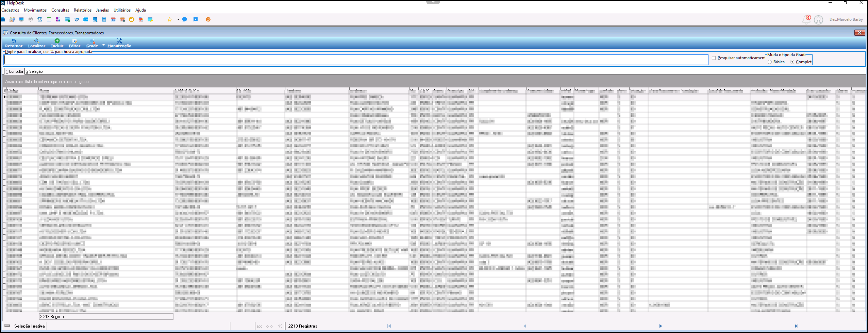
Task: Click the blue info square toolbar icon
Action: point(196,19)
